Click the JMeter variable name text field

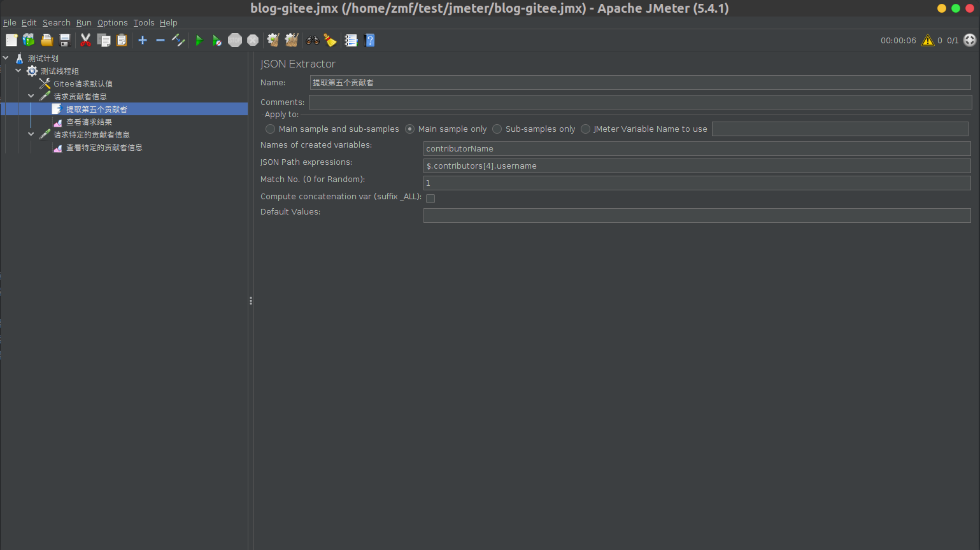[840, 129]
